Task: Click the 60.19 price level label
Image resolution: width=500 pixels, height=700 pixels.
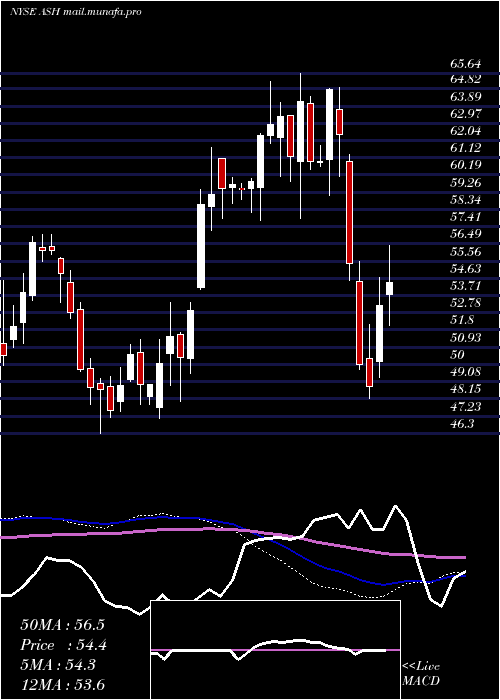Action: pyautogui.click(x=466, y=165)
